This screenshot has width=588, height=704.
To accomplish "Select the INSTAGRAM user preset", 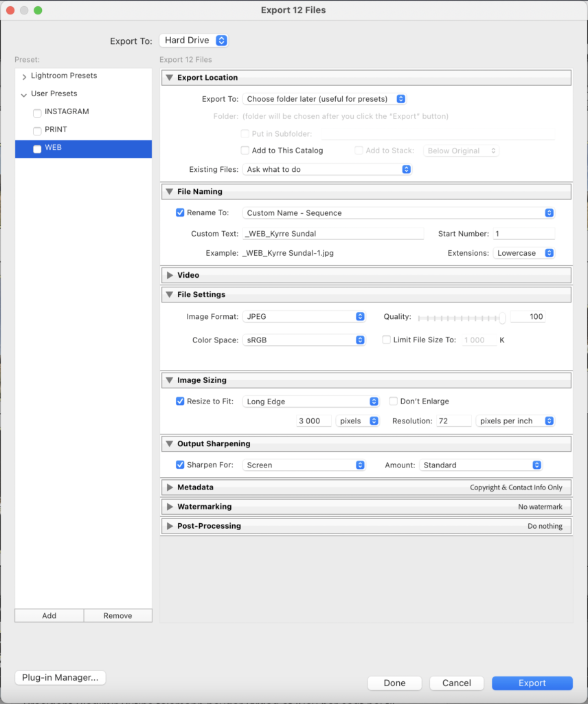I will click(x=67, y=111).
